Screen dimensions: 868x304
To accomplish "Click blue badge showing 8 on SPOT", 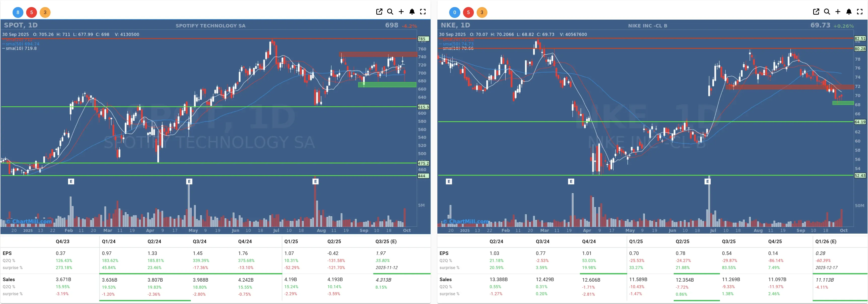I will [x=18, y=13].
